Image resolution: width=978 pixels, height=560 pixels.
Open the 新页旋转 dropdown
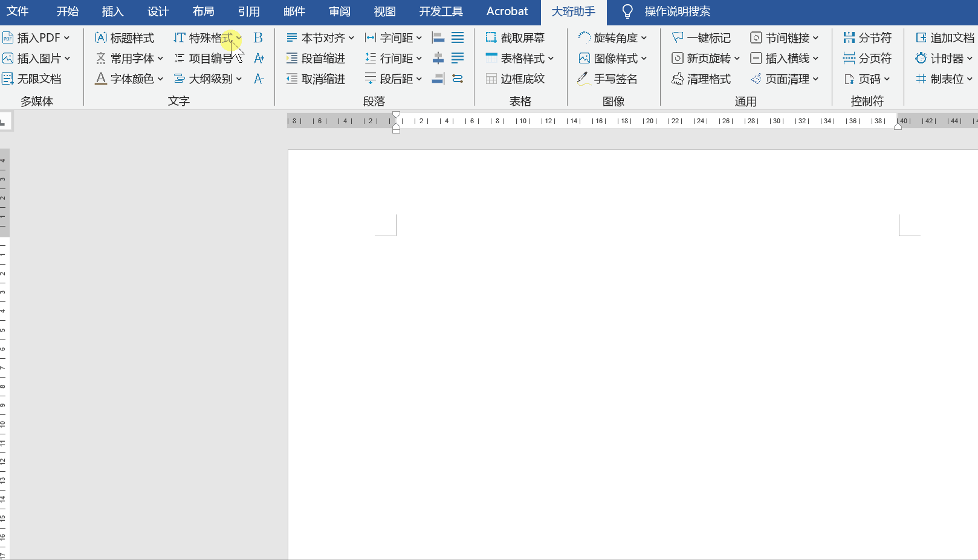click(706, 59)
